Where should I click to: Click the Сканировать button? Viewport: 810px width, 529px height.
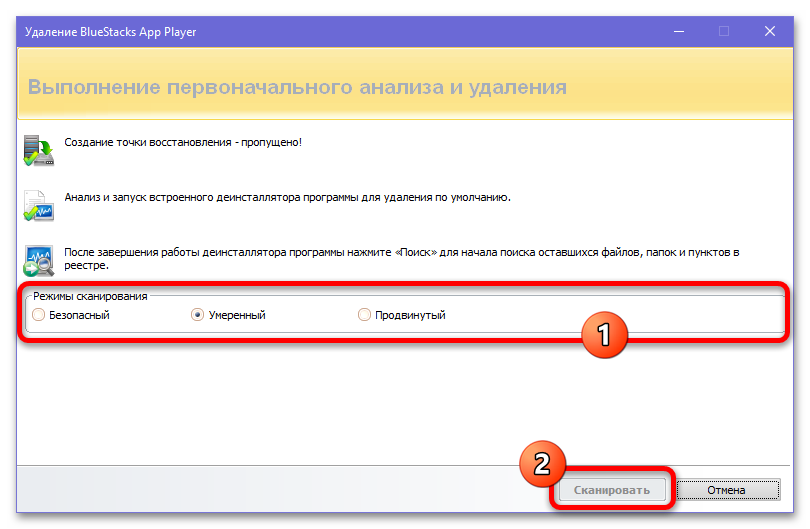pyautogui.click(x=612, y=490)
